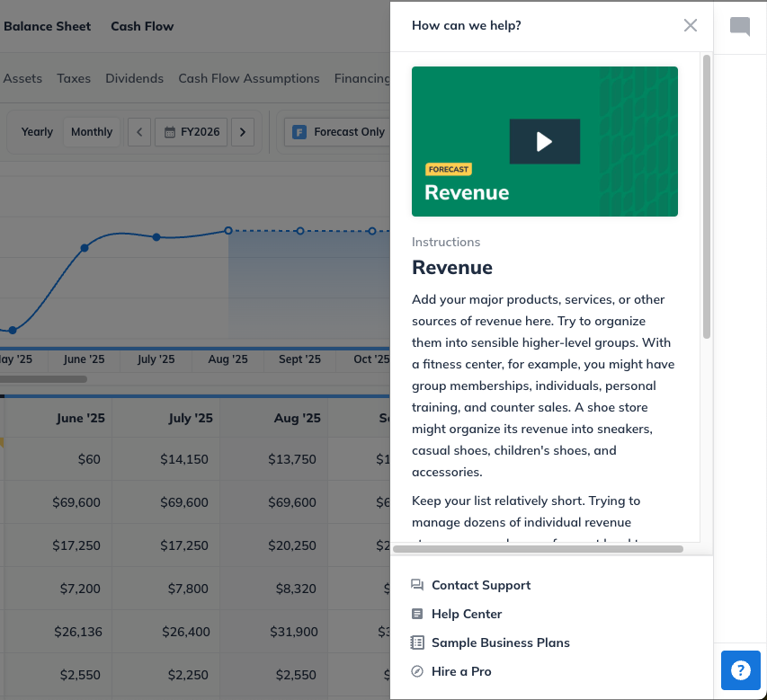Image resolution: width=767 pixels, height=700 pixels.
Task: Click the July '25 data point on chart
Action: click(x=156, y=237)
